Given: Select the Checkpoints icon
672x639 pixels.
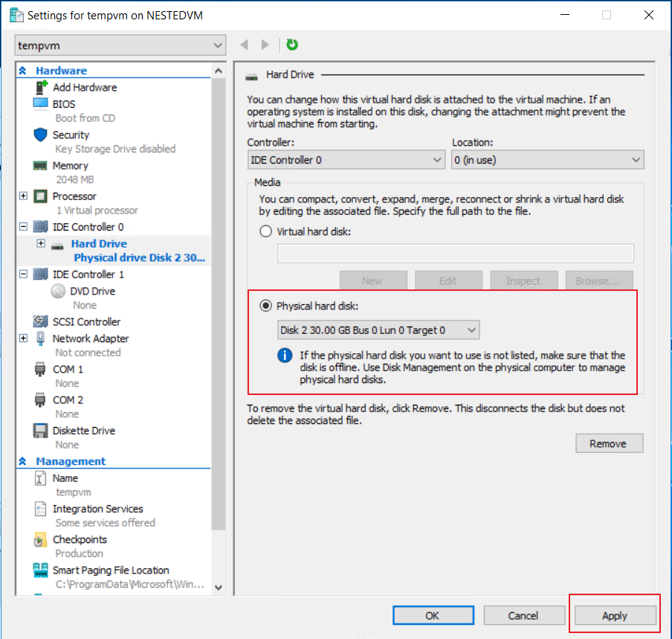Looking at the screenshot, I should (41, 540).
